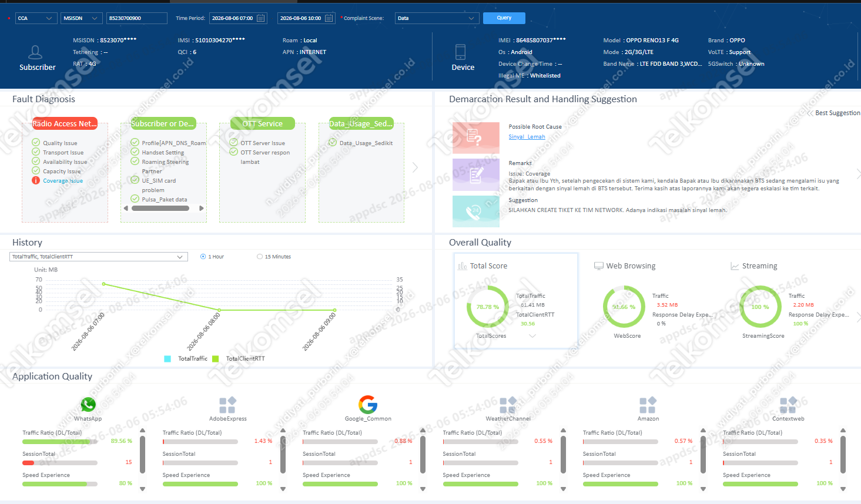This screenshot has height=504, width=861.
Task: Click the Device phone icon
Action: 460,52
